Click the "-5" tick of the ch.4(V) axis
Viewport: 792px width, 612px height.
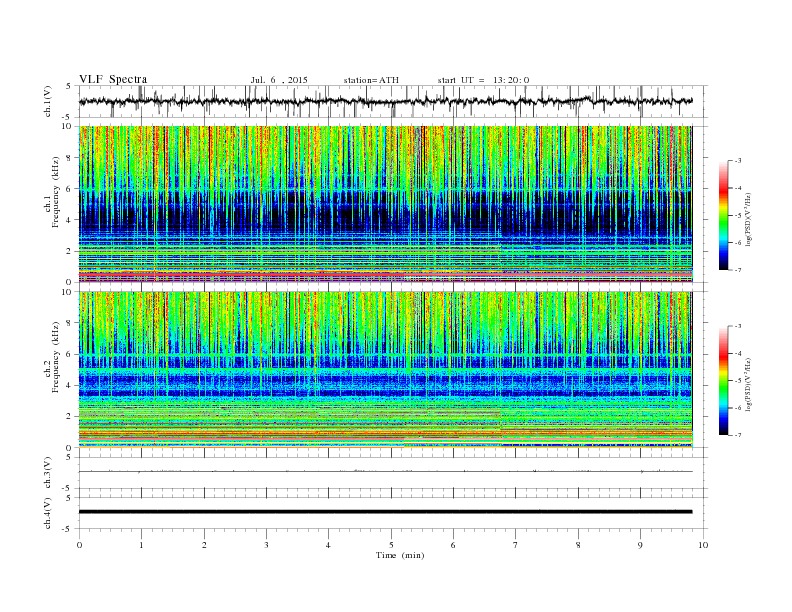68,529
